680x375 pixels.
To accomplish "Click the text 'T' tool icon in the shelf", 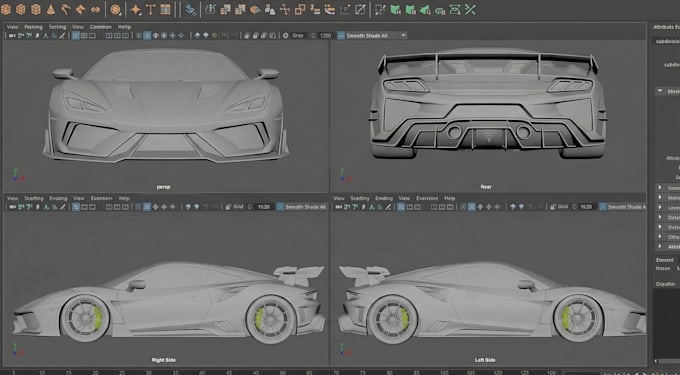I will [x=150, y=9].
